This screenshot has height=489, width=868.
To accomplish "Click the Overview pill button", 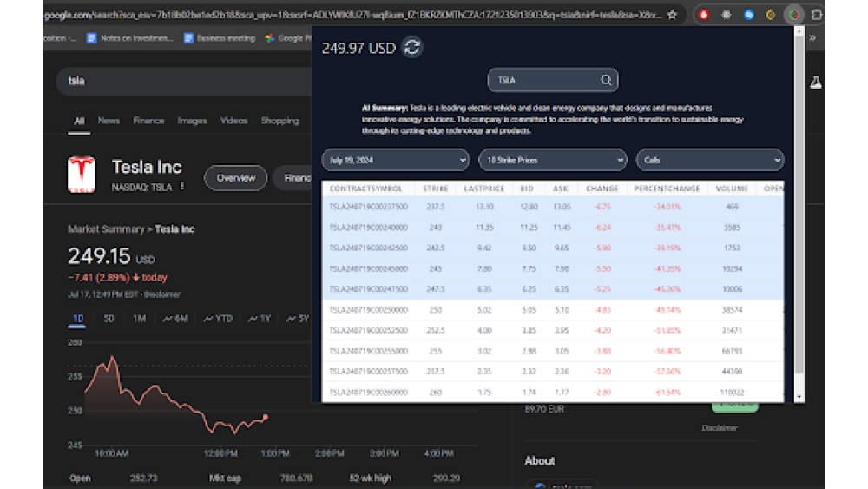I will (236, 178).
